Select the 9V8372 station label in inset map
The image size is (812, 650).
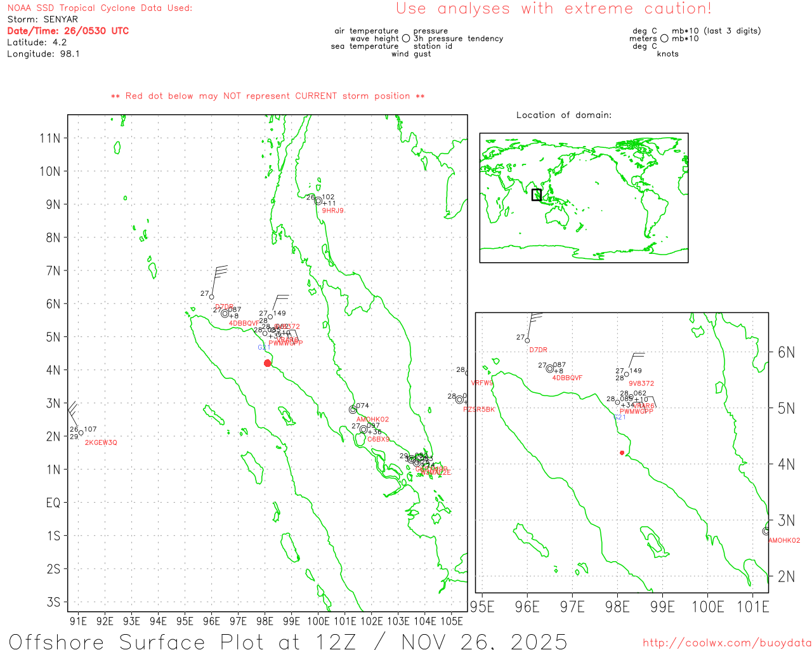pos(641,383)
